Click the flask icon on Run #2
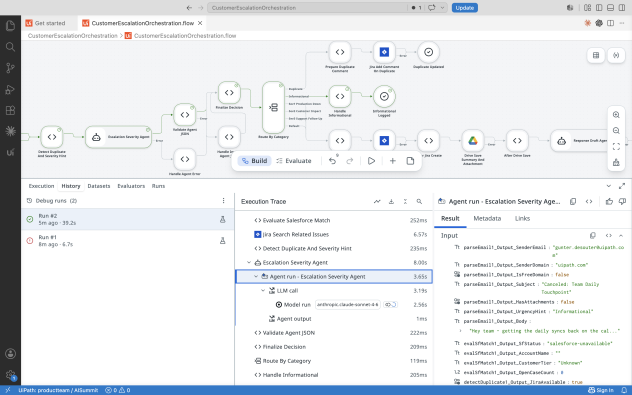This screenshot has height=395, width=632. pyautogui.click(x=222, y=219)
